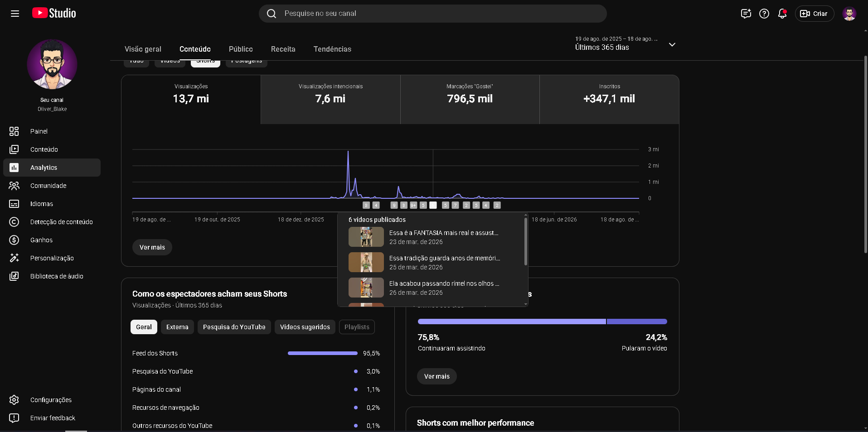Select the Externa filter chip

(x=177, y=327)
